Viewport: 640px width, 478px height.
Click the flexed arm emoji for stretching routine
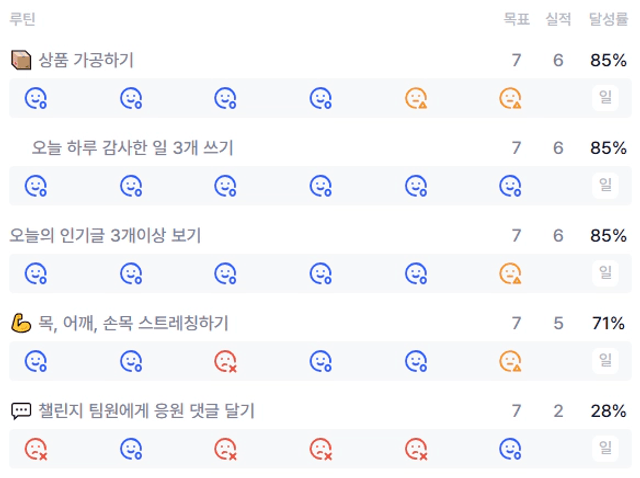(x=21, y=323)
